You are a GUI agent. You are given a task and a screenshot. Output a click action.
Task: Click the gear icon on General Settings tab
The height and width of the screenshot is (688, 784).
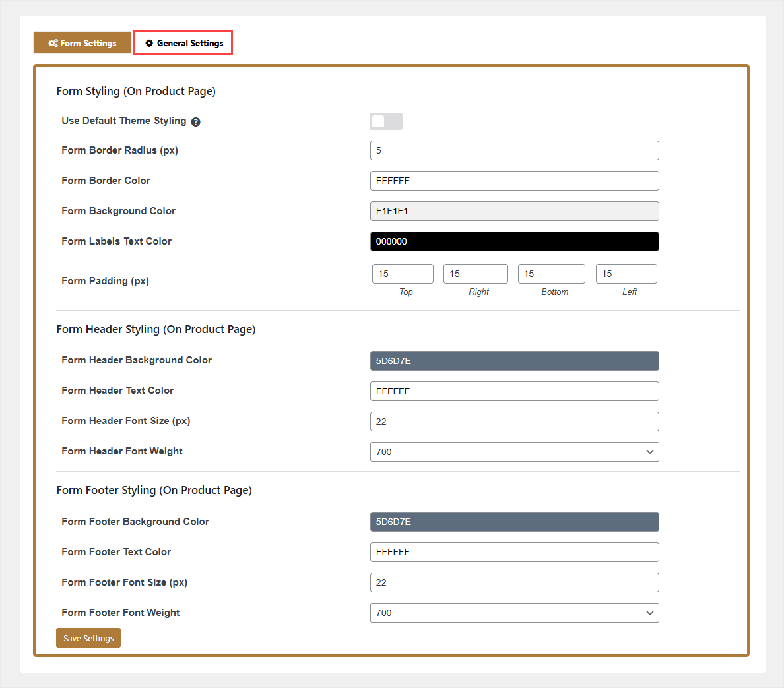pos(149,44)
